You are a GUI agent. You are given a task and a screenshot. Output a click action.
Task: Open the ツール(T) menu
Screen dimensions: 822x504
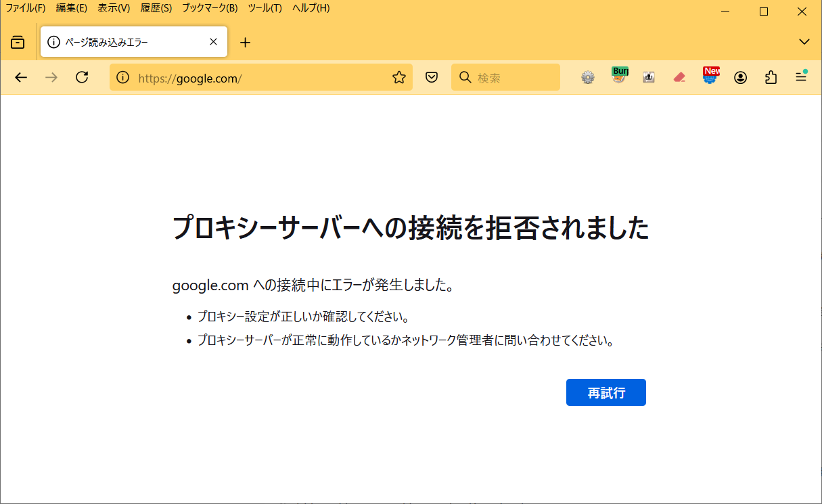265,8
